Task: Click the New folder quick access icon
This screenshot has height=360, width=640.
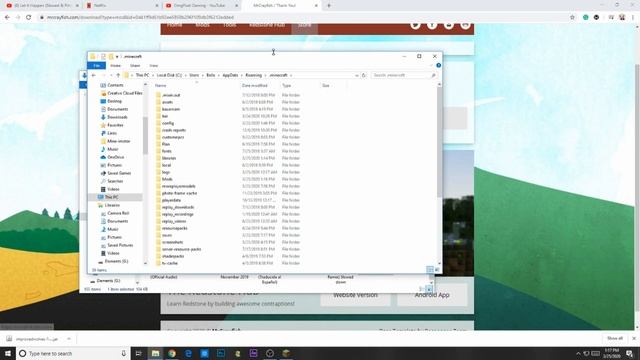Action: coord(111,56)
